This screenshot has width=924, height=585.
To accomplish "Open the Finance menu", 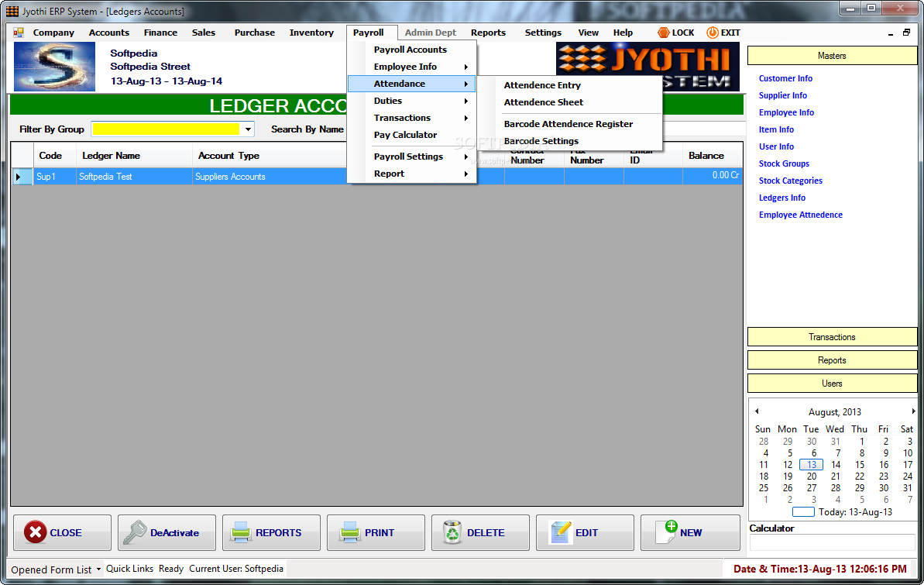I will (x=160, y=33).
